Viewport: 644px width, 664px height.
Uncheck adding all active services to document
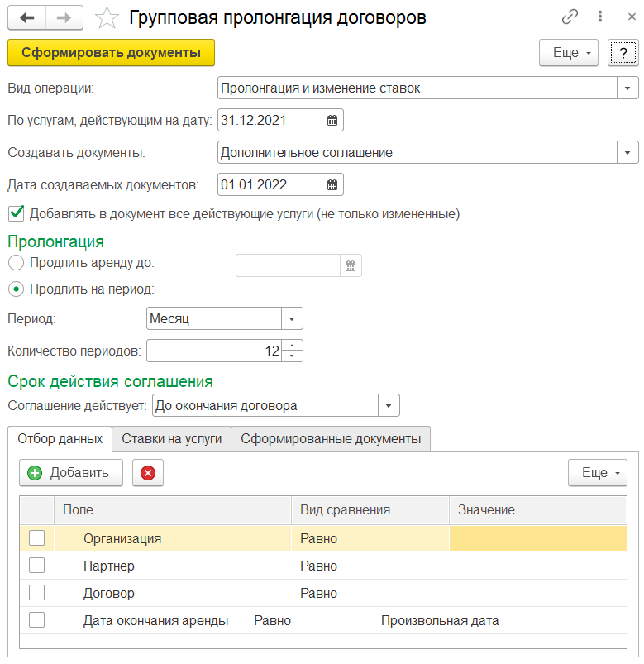tap(16, 213)
